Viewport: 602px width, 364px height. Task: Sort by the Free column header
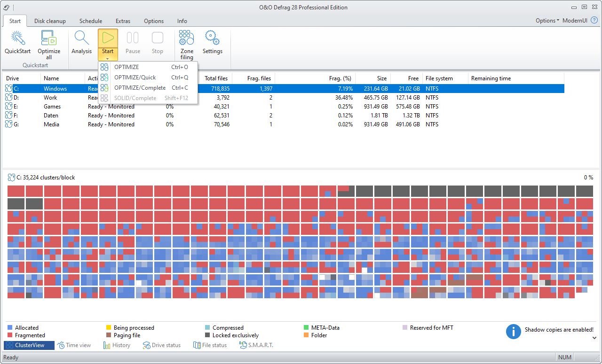pos(406,78)
